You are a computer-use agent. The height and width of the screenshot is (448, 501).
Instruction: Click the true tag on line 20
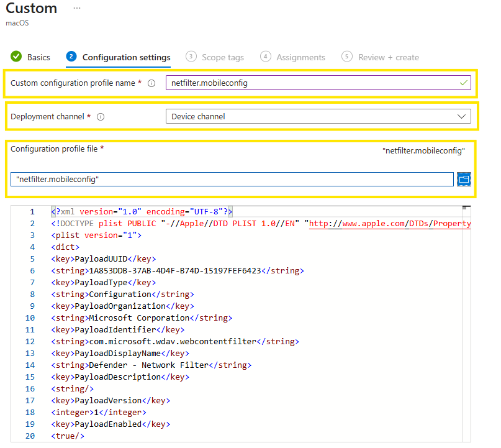(68, 436)
